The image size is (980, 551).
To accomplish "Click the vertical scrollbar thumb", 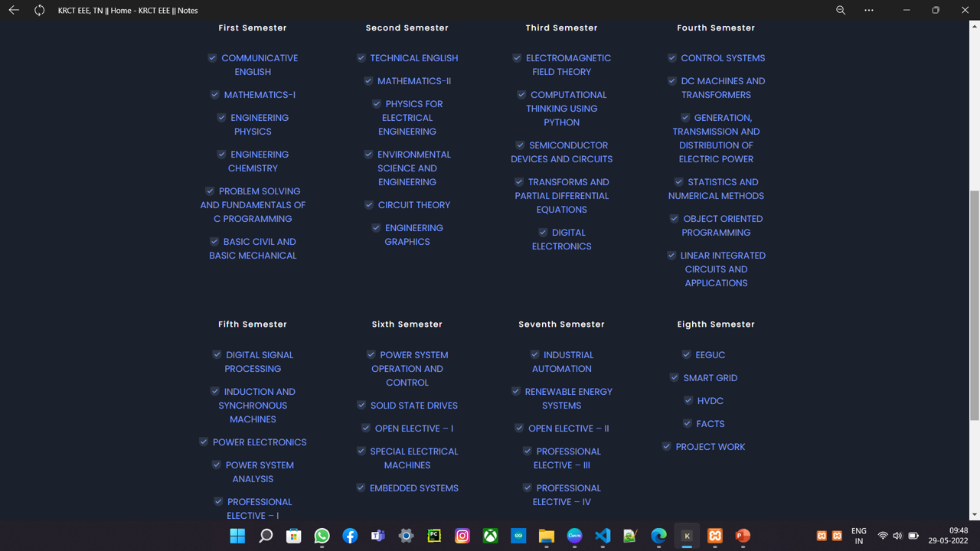I will click(974, 306).
